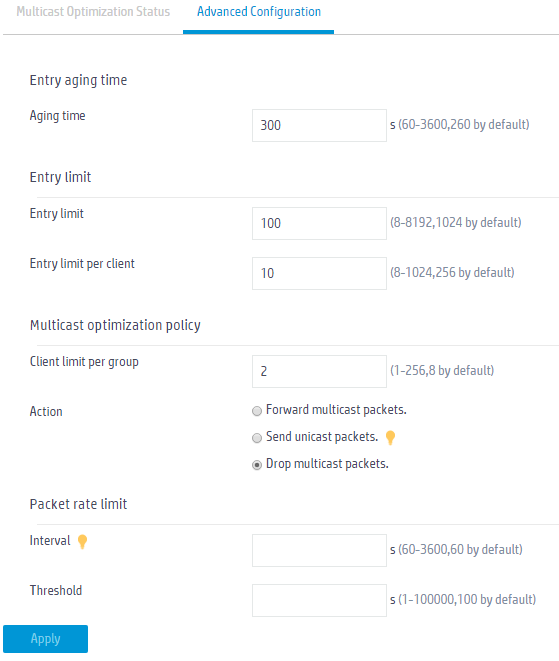Click the Forward multicast packets label text
The height and width of the screenshot is (661, 559).
pyautogui.click(x=336, y=410)
